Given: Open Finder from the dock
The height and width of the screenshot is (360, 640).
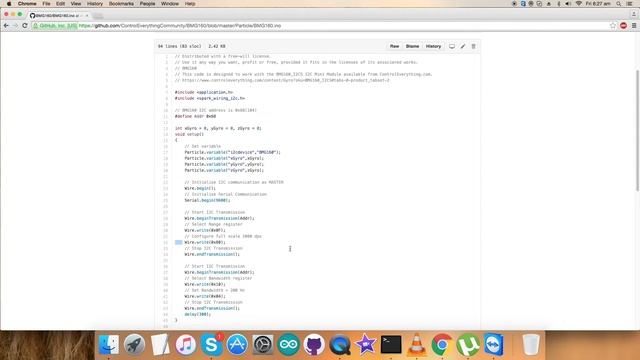Looking at the screenshot, I should click(x=109, y=344).
